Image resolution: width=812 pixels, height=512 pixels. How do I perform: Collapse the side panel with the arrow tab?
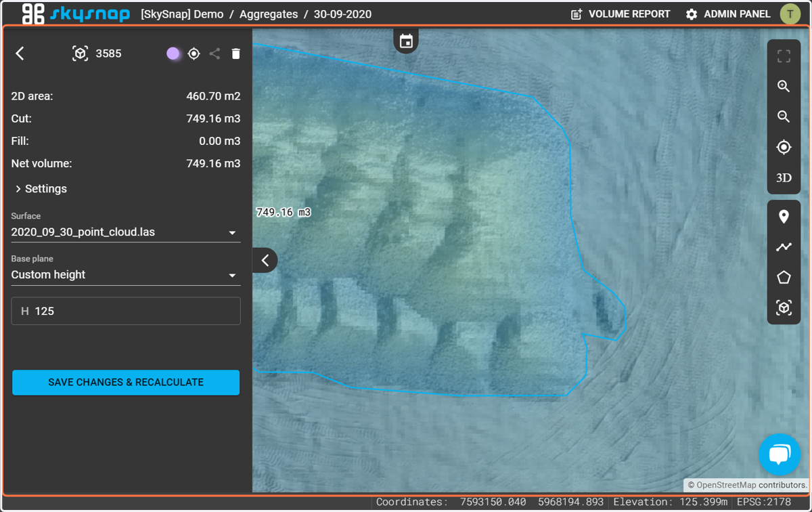pos(265,260)
